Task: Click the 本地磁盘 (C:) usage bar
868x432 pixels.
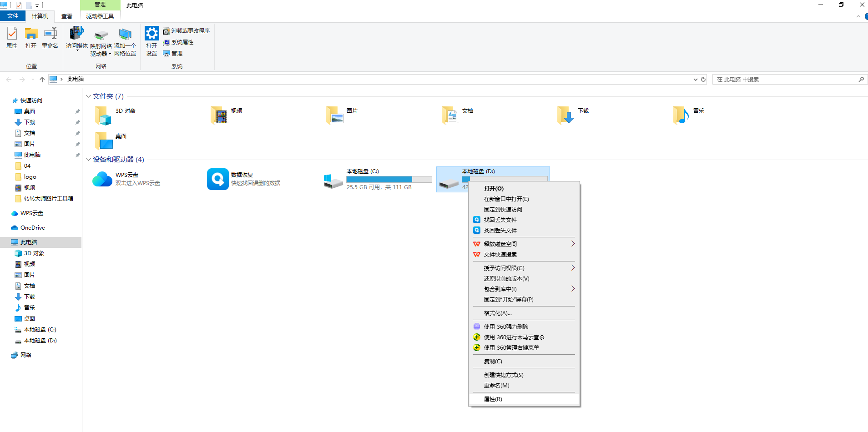Action: 389,180
